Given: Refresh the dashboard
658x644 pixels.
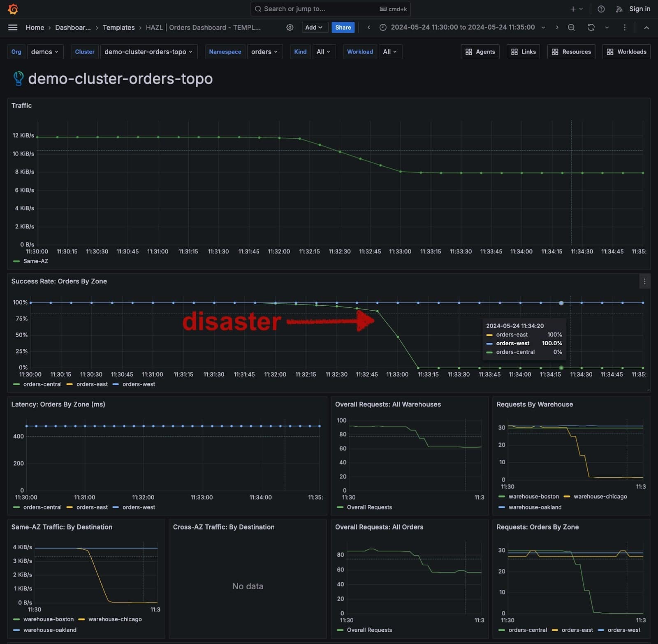Looking at the screenshot, I should coord(591,27).
